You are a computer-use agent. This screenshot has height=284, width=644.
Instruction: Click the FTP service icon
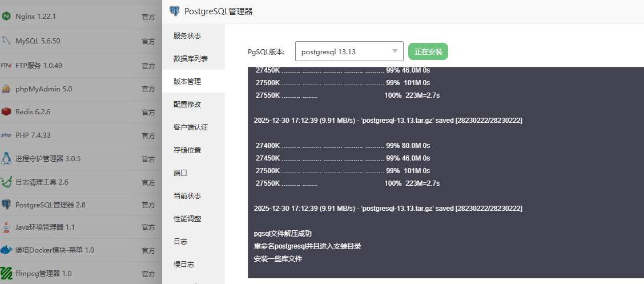point(6,65)
